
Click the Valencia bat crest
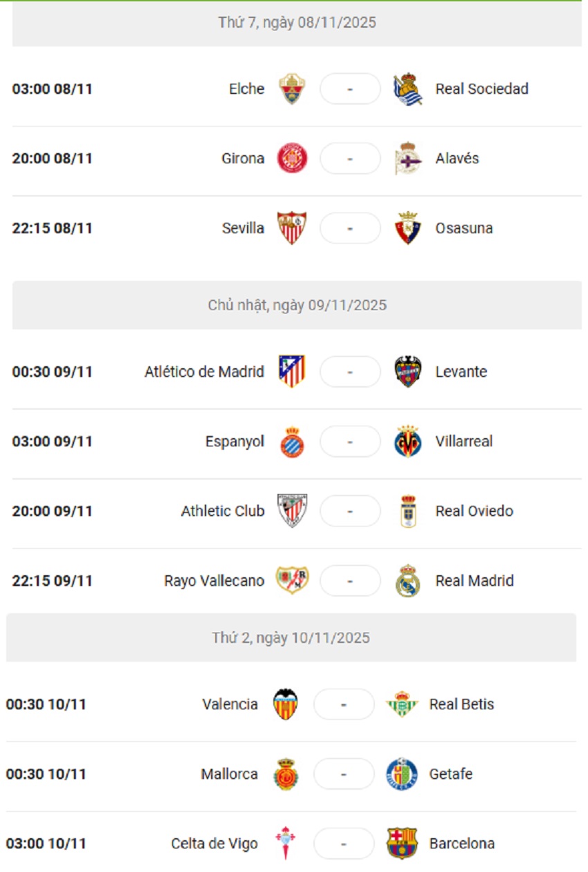pos(286,705)
